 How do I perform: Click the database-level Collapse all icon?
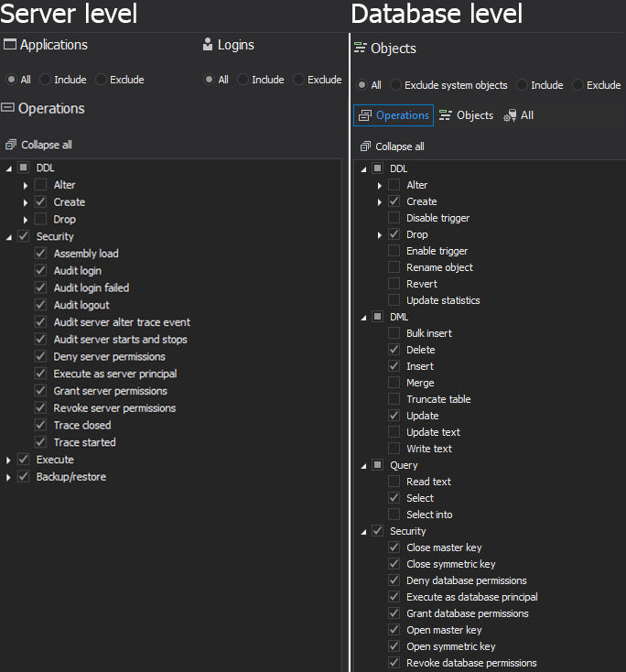click(x=365, y=146)
